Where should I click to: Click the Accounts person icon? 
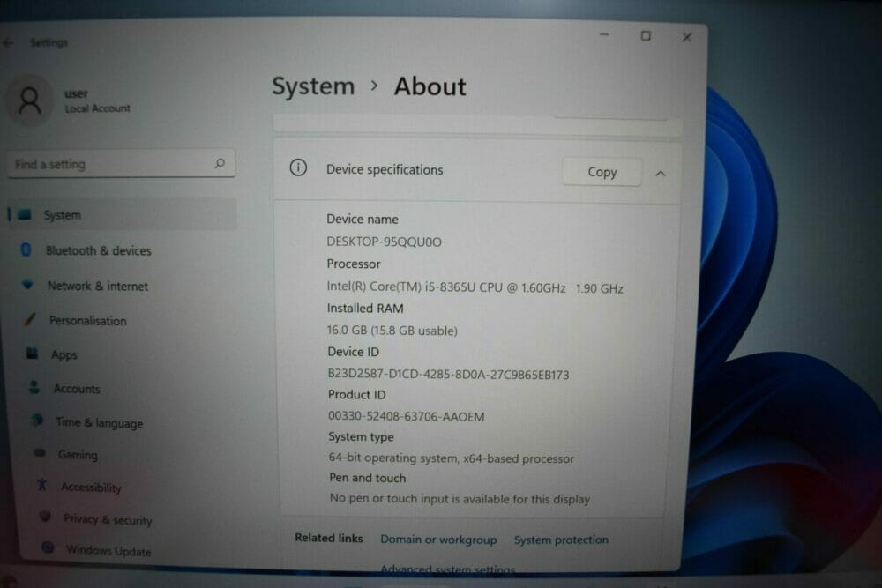[34, 387]
